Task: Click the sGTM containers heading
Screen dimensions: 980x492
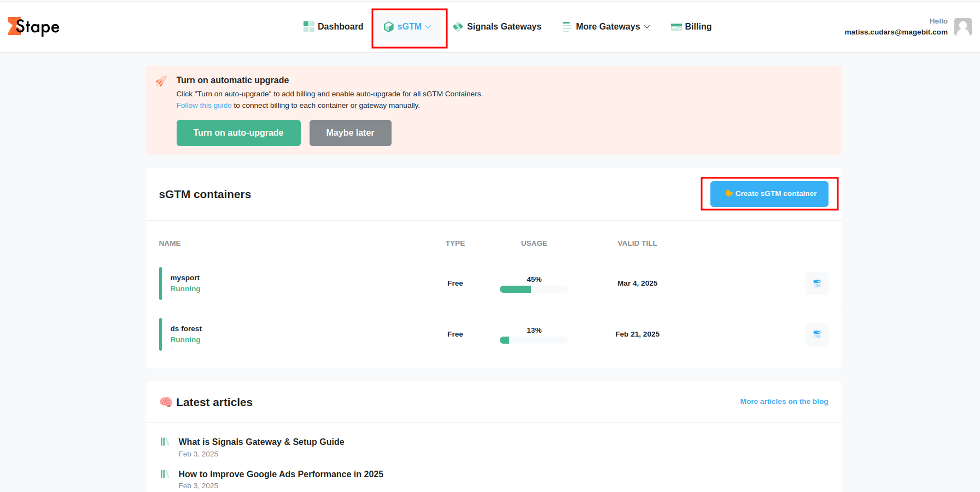Action: pyautogui.click(x=205, y=194)
